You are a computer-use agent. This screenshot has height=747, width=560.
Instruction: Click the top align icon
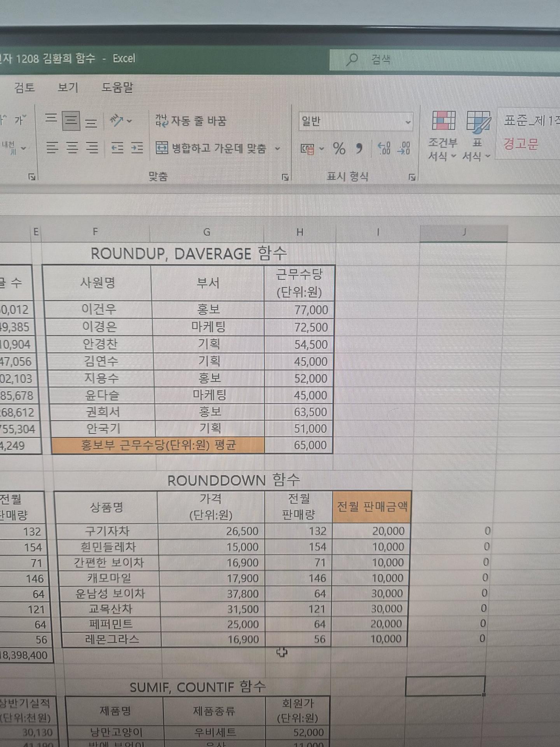[x=51, y=118]
